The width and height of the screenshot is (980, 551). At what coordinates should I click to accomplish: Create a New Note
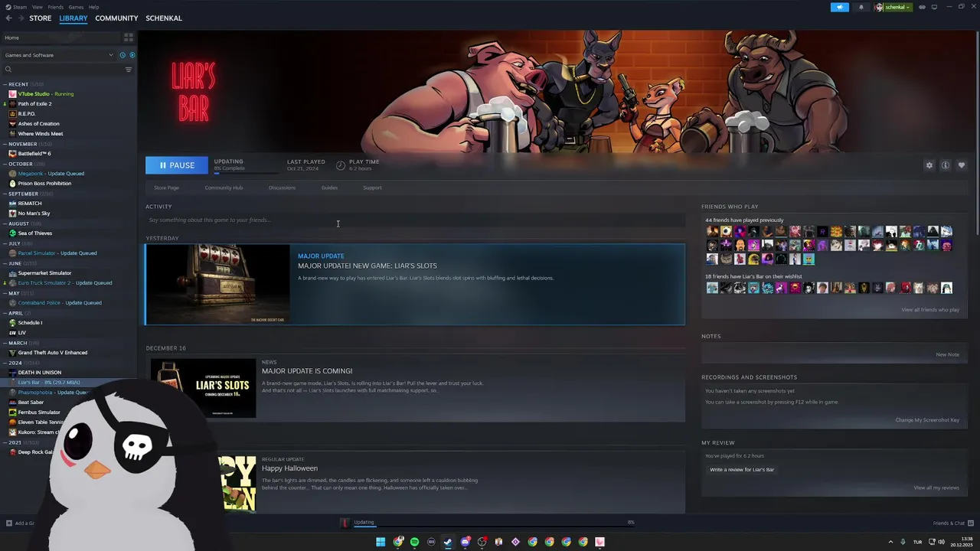(947, 354)
